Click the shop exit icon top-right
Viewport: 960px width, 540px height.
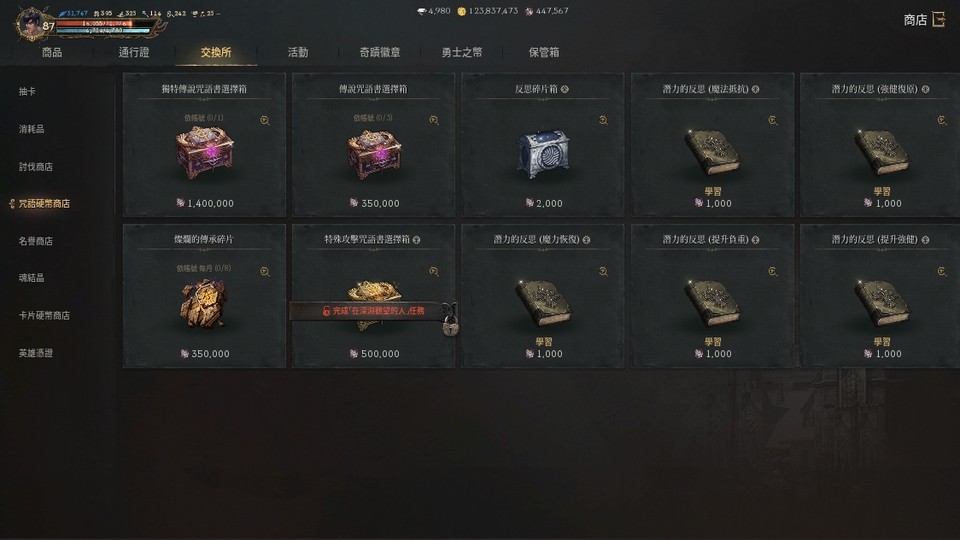click(939, 20)
